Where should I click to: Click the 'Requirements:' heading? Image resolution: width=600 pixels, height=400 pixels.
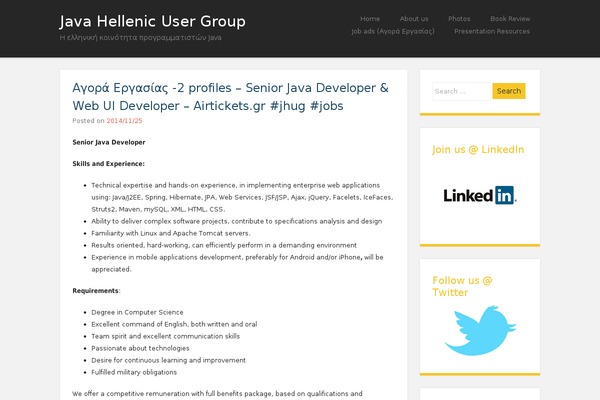96,291
